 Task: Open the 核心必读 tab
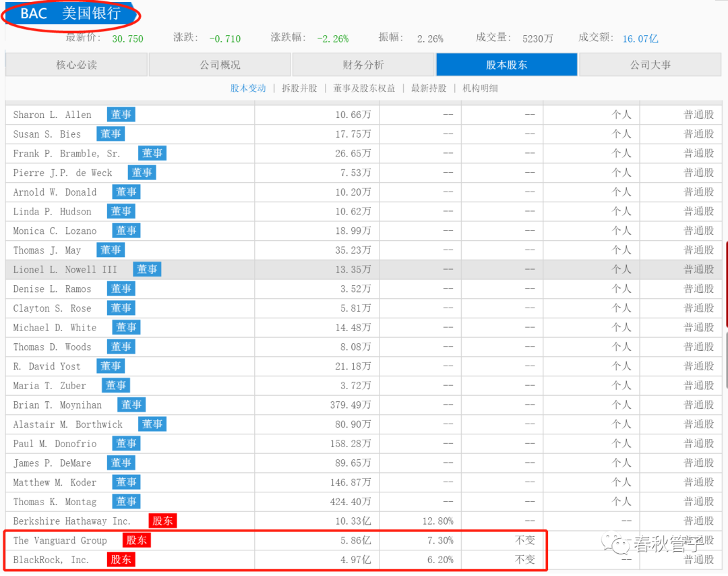click(x=77, y=65)
